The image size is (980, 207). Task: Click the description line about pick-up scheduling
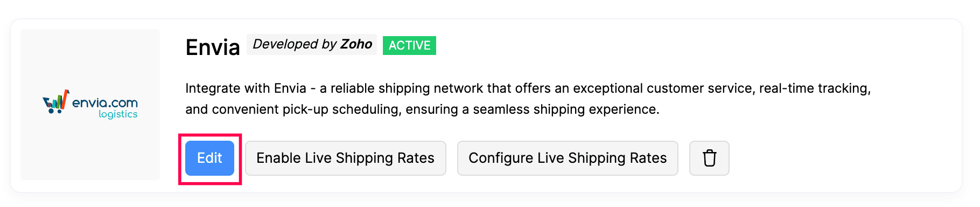tap(422, 109)
